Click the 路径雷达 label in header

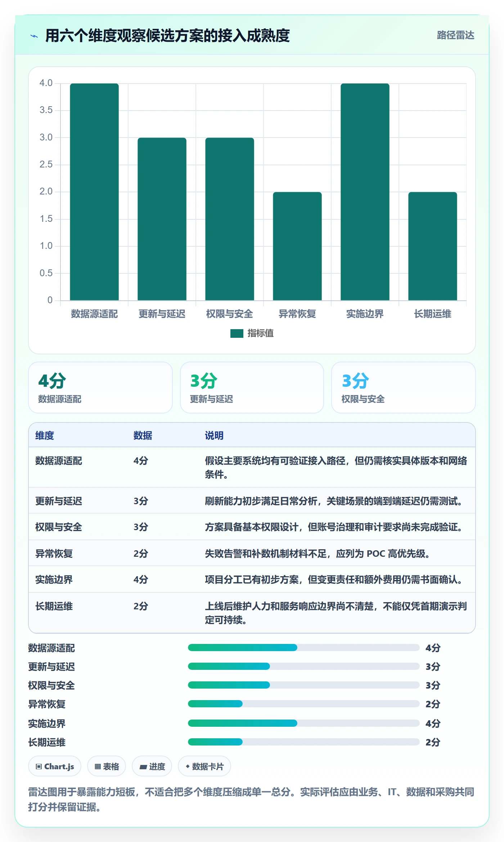click(x=455, y=35)
